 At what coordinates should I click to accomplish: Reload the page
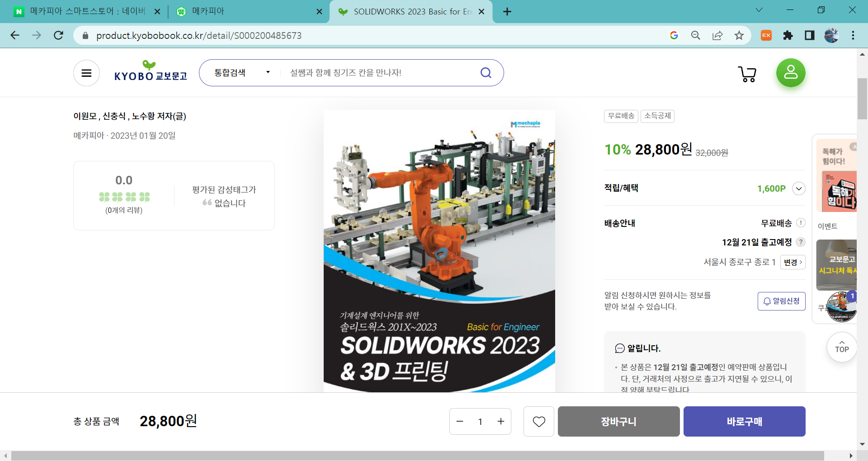pos(58,35)
